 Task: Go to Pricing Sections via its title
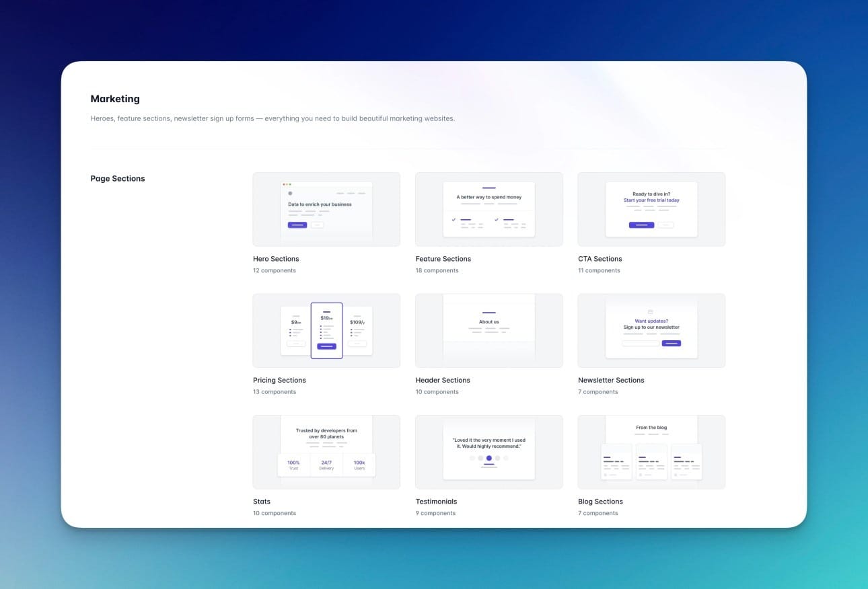279,380
